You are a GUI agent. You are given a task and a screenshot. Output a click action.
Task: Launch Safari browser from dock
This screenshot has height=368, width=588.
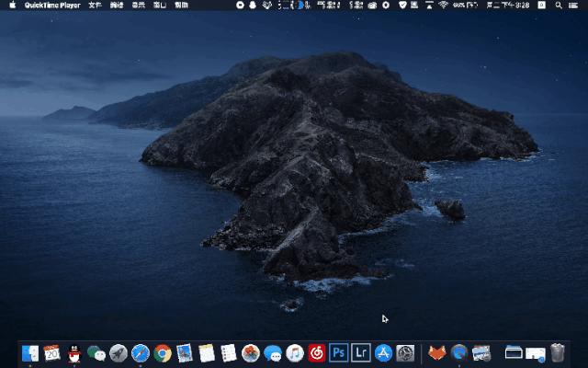tap(141, 352)
